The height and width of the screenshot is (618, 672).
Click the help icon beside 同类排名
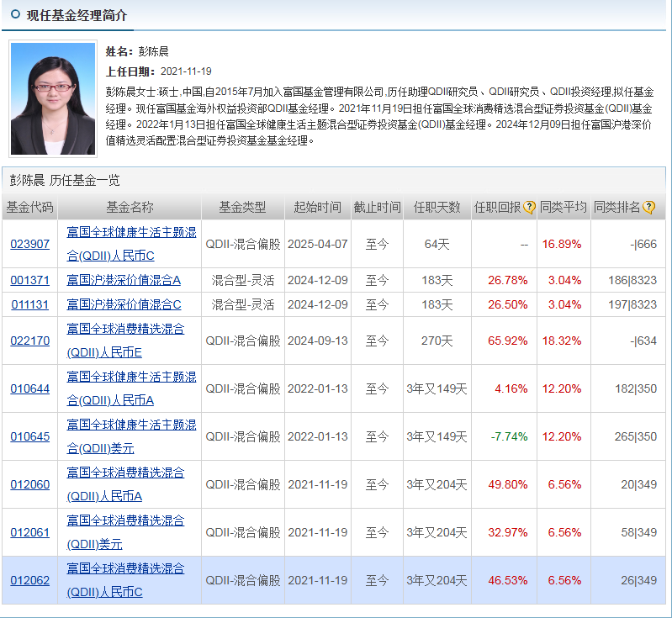[648, 208]
